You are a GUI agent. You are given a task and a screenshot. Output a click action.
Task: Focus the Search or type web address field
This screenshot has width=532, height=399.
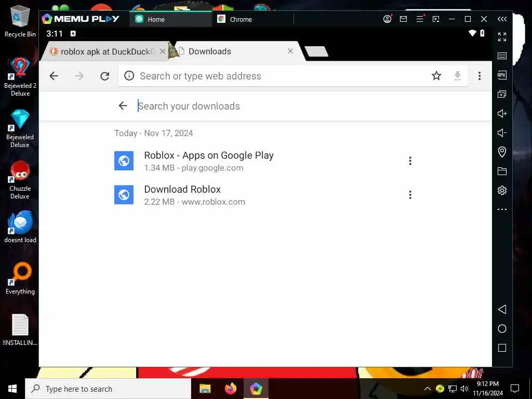click(x=293, y=76)
